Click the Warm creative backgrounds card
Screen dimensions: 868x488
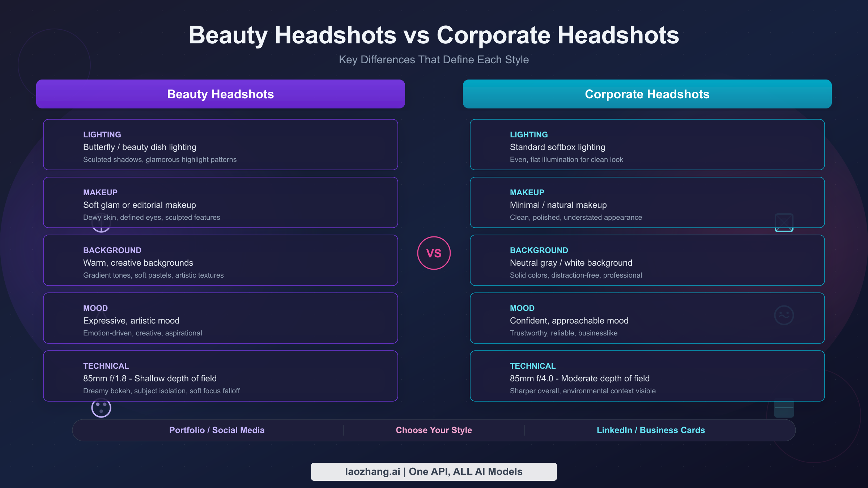(x=220, y=260)
